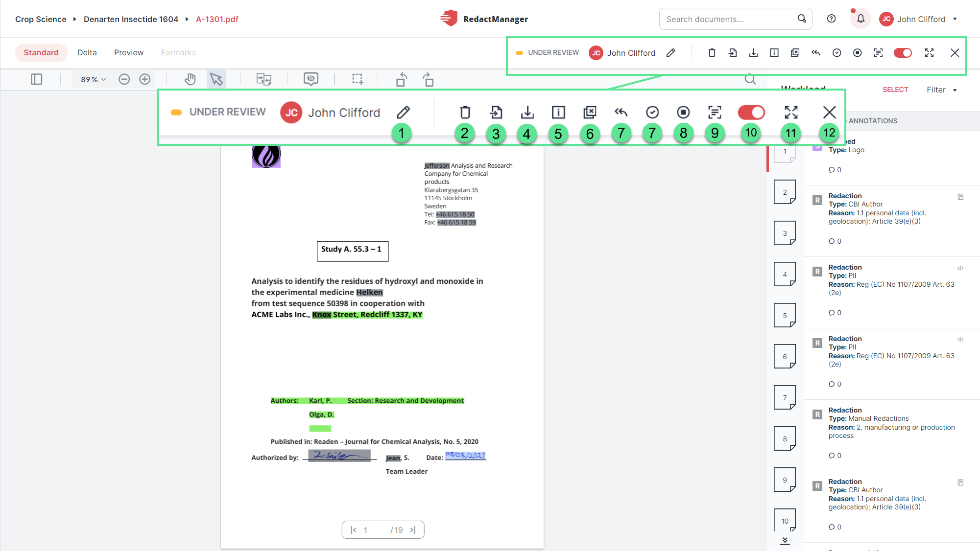Select page 3 thumbnail
The image size is (980, 551).
(x=785, y=233)
